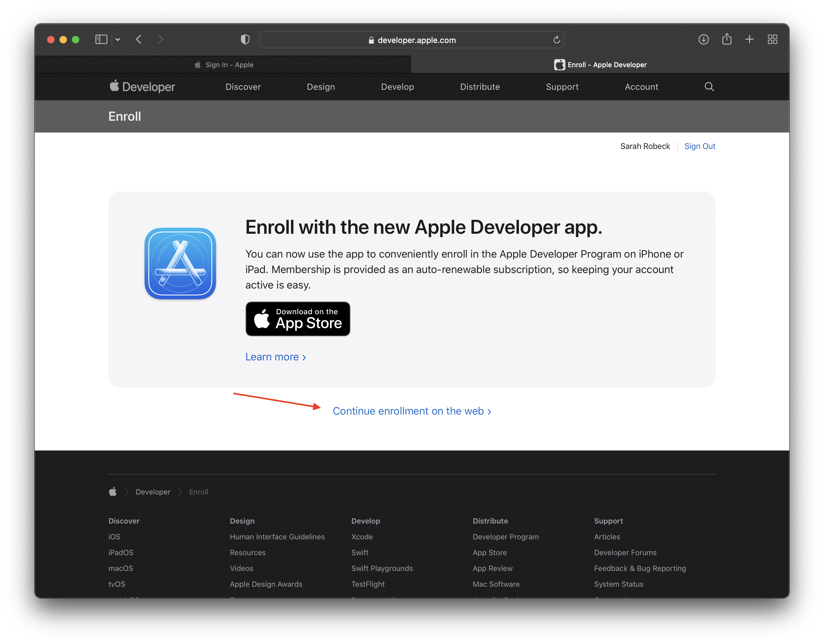Minimize the Safari window with yellow button
This screenshot has width=824, height=644.
click(x=64, y=40)
